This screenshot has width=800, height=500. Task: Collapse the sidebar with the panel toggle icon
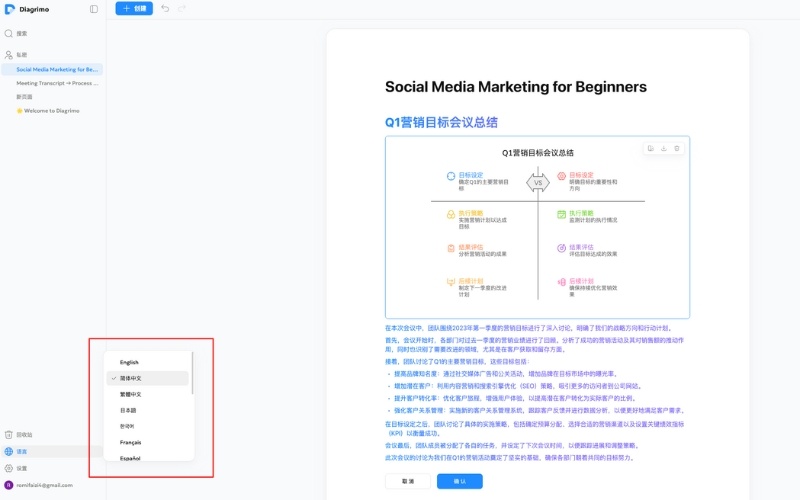[x=94, y=9]
